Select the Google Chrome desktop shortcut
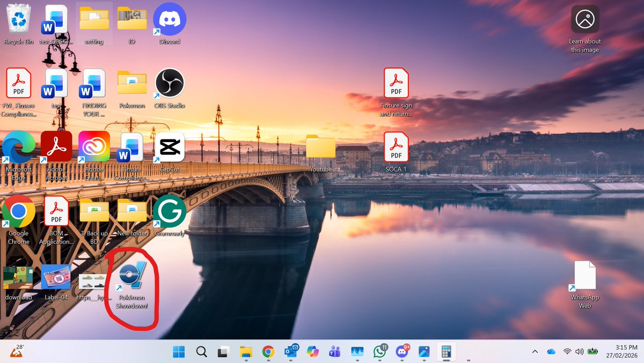Screen dimensions: 644x363 coord(19,220)
